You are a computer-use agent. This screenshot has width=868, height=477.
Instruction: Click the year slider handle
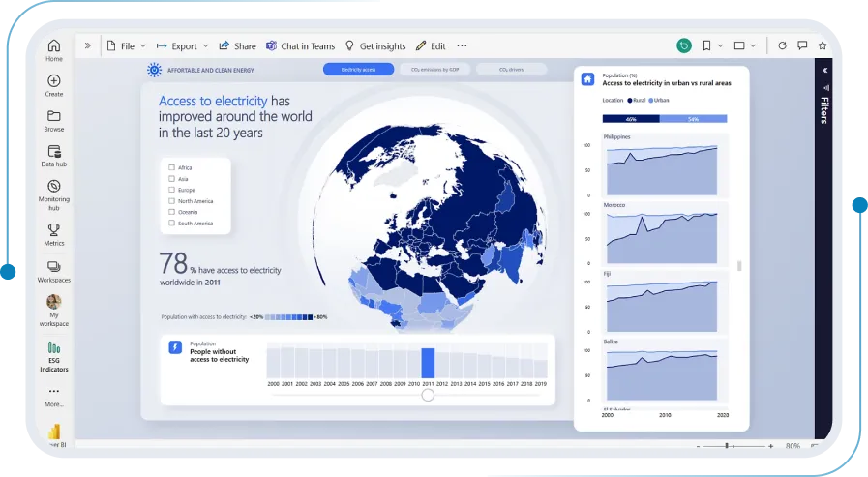click(428, 395)
